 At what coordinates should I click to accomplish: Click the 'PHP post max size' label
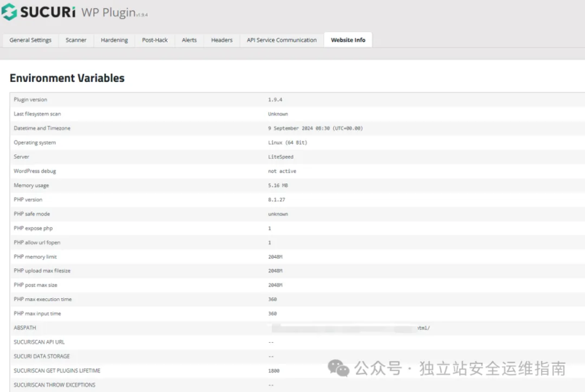pos(35,285)
